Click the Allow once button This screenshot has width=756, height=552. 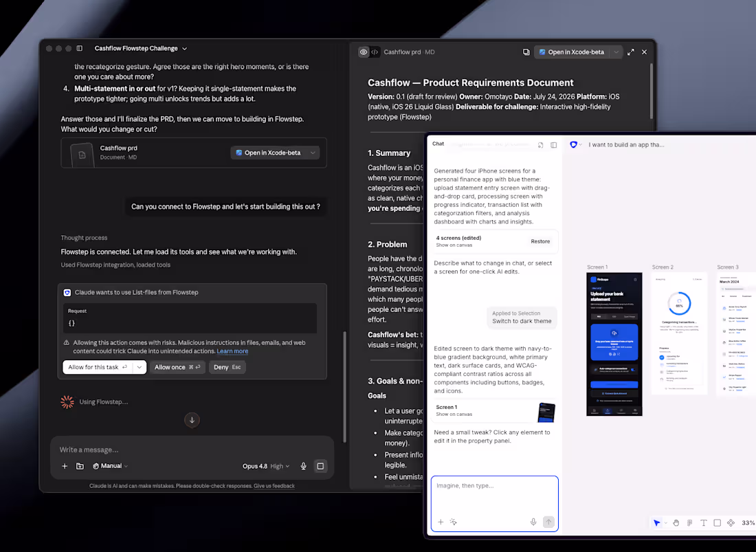coord(177,367)
